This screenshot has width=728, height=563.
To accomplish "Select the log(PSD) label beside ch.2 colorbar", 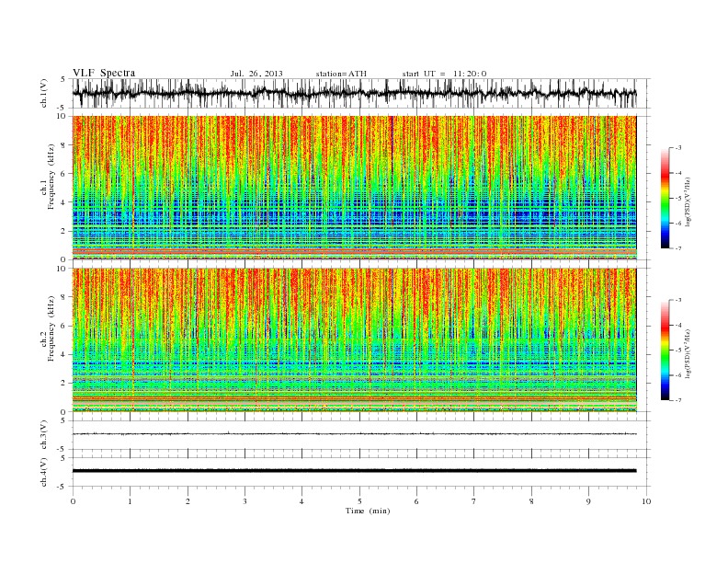I will 688,353.
